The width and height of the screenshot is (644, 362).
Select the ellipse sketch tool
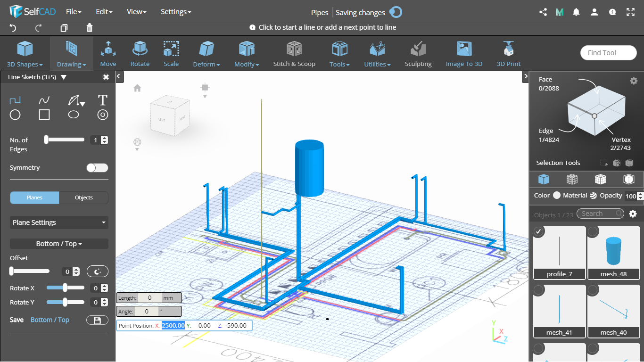tap(74, 115)
